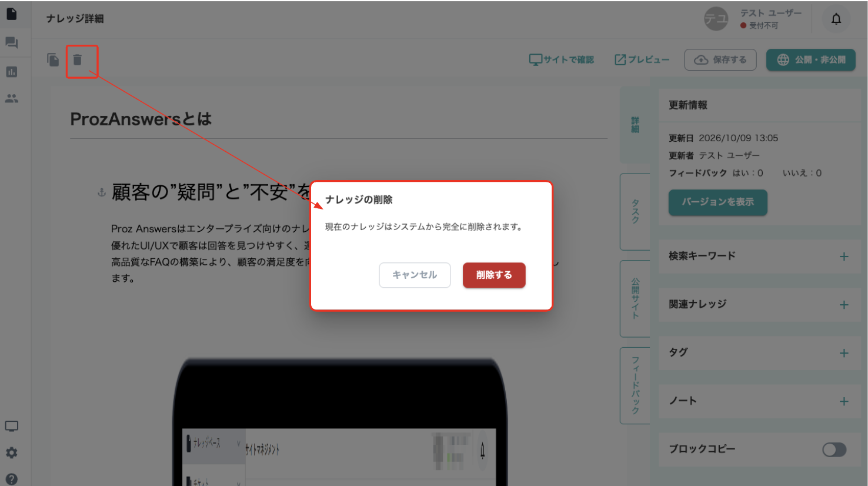This screenshot has height=486, width=868.
Task: Open the help question mark icon
Action: tap(11, 479)
